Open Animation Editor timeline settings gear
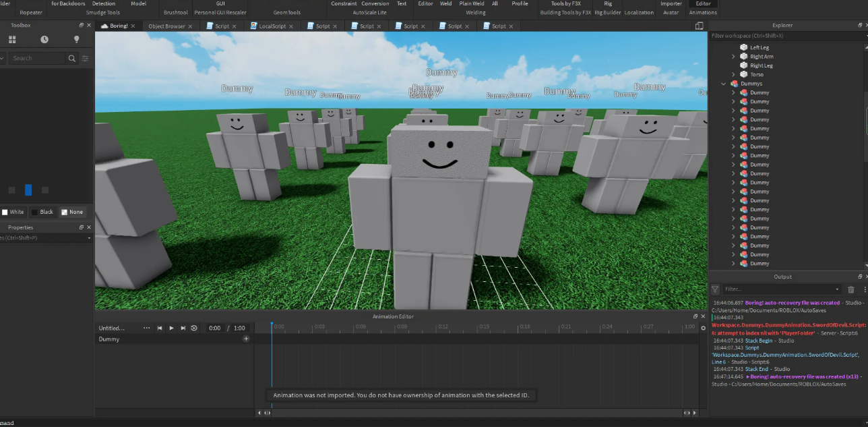The width and height of the screenshot is (868, 427). coord(704,328)
